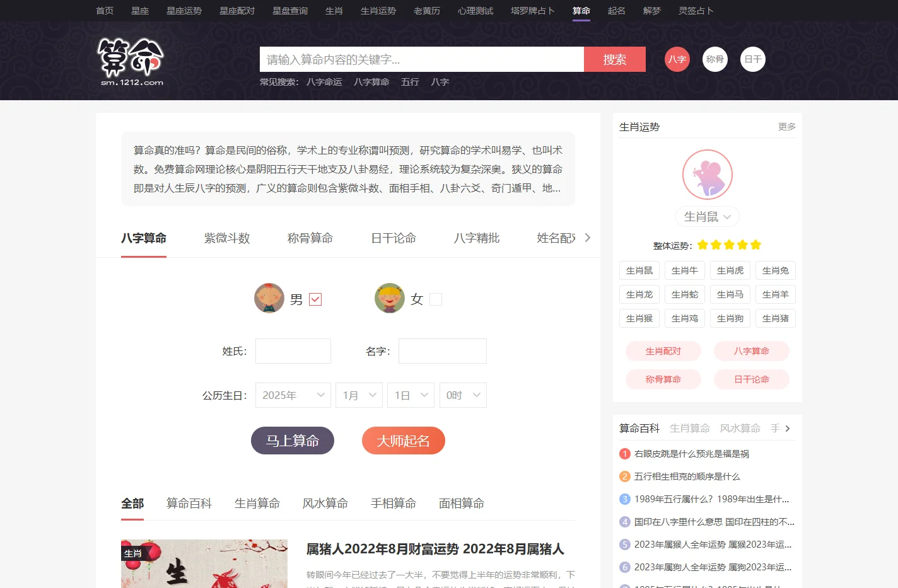Check the 女 gender checkbox
This screenshot has height=588, width=898.
coord(436,299)
